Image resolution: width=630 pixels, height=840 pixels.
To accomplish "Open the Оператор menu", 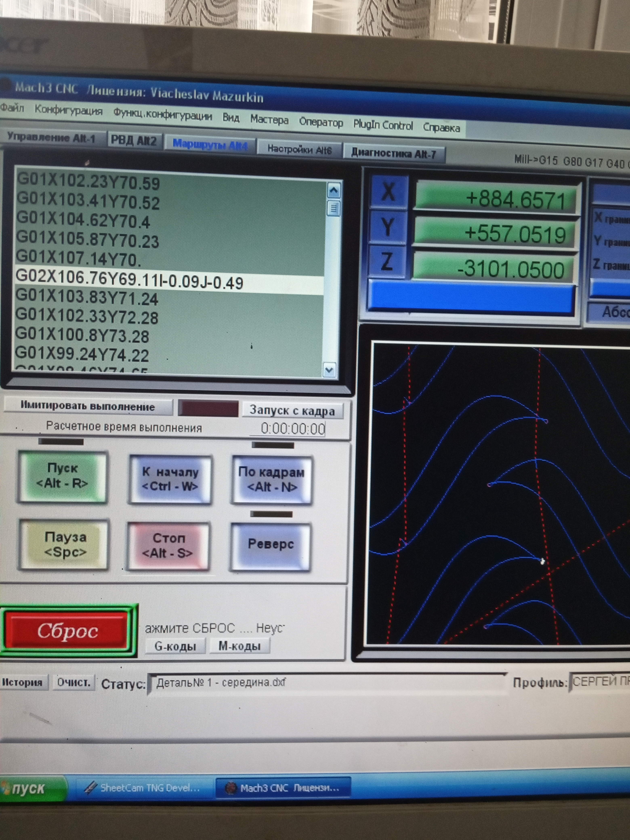I will [x=321, y=122].
